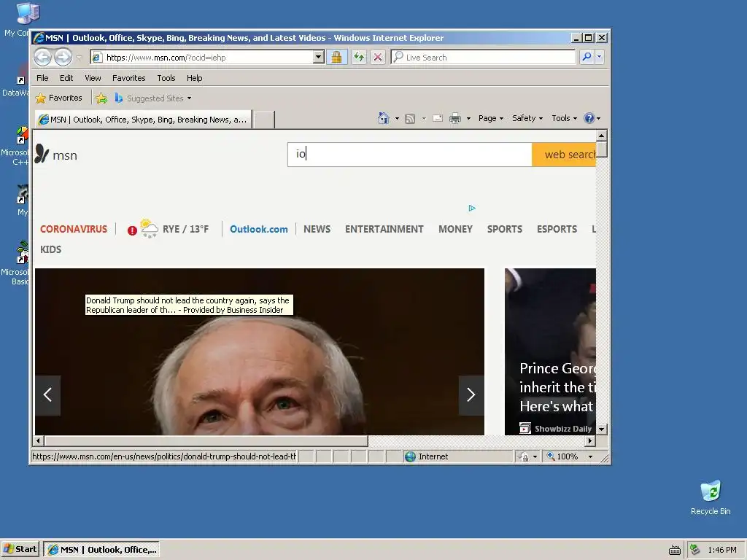Open the Outlook.com link

259,229
